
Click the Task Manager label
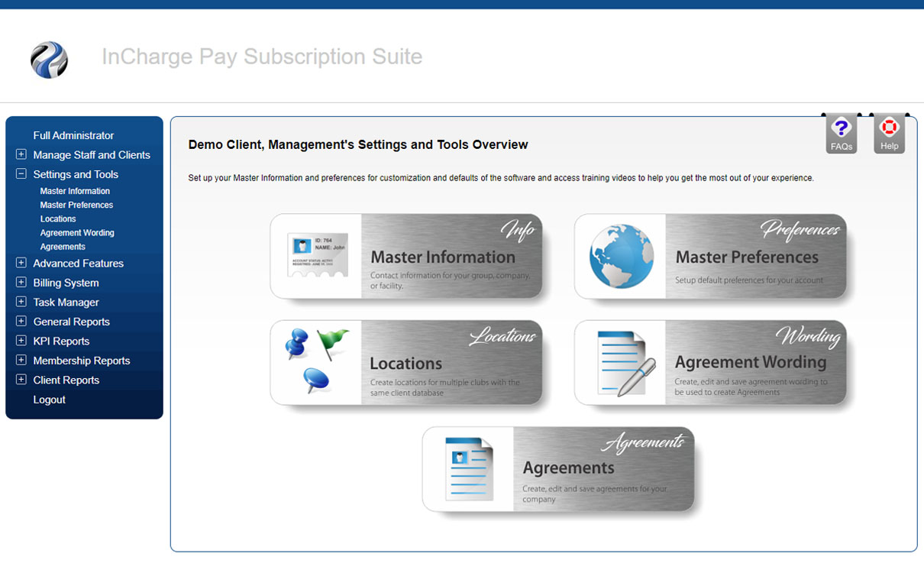(x=66, y=303)
